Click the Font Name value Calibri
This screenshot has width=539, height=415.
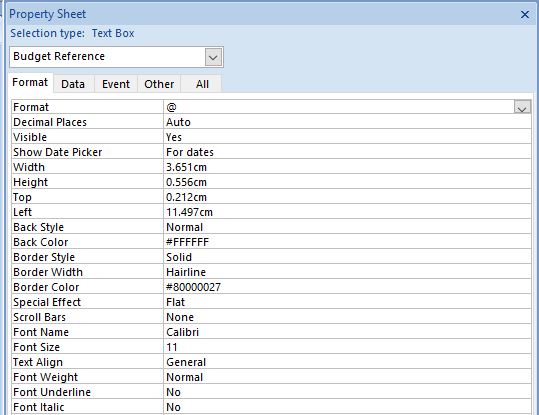[347, 332]
